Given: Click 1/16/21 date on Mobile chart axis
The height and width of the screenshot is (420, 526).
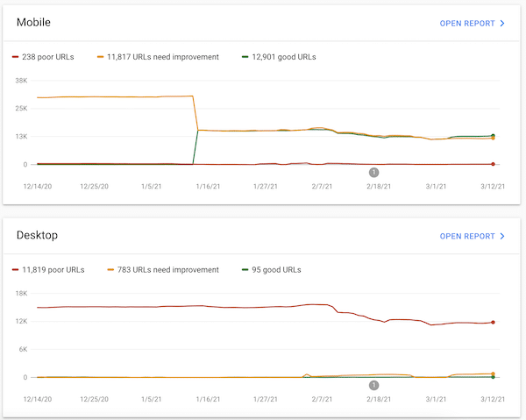Looking at the screenshot, I should click(208, 187).
